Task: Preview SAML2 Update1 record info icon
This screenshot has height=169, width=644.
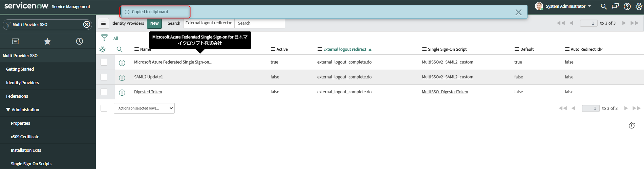Action: [122, 77]
